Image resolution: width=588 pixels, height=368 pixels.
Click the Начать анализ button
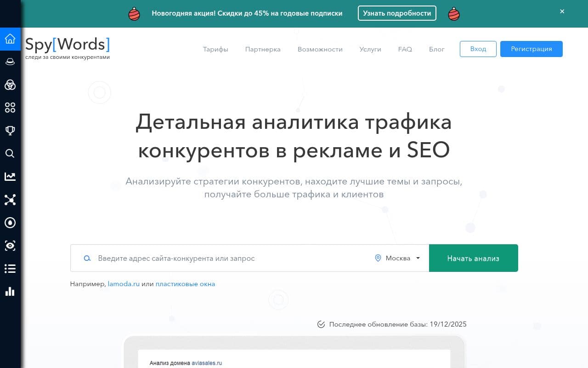pos(473,258)
